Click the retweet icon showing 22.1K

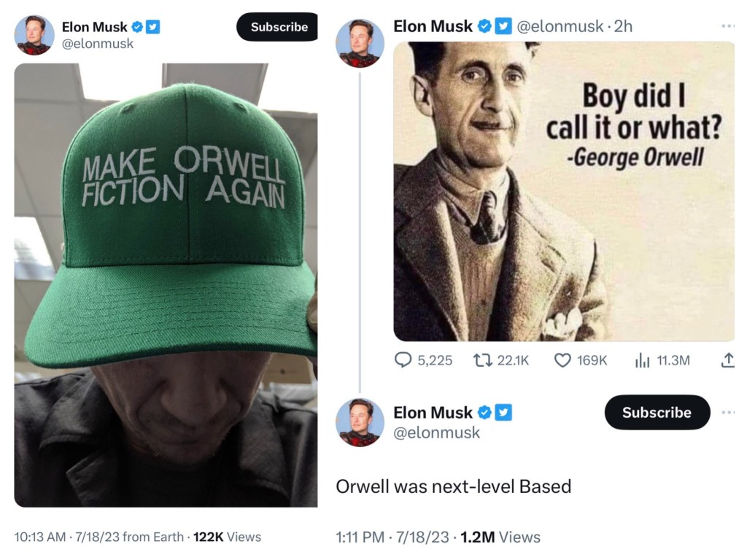[x=483, y=359]
